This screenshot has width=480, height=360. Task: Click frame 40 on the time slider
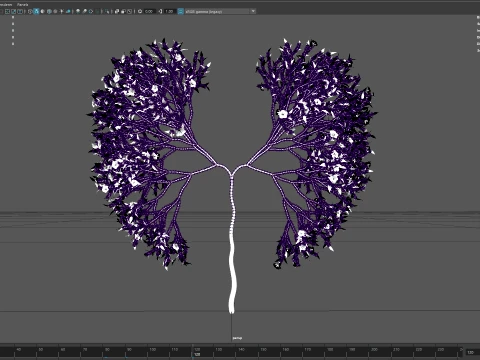18,350
